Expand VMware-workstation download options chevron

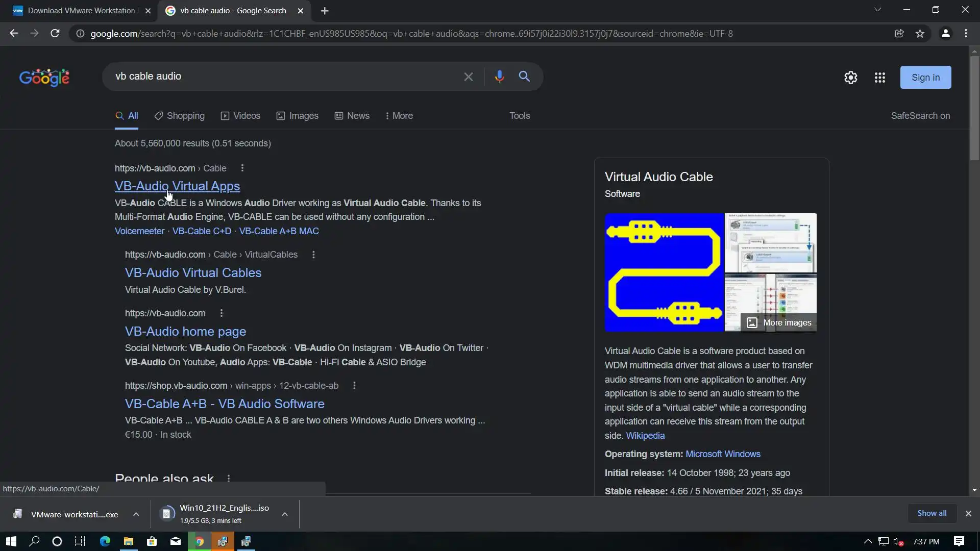[136, 514]
